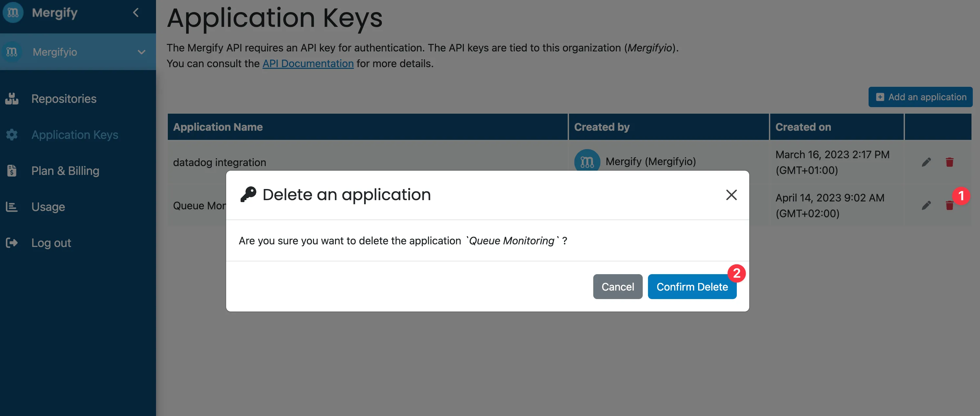Select Application Keys in the sidebar

(75, 135)
